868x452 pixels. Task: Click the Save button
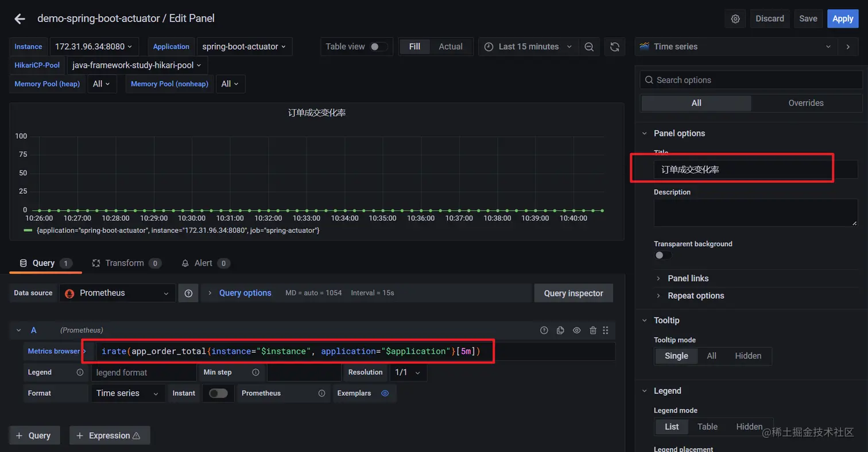click(x=808, y=18)
